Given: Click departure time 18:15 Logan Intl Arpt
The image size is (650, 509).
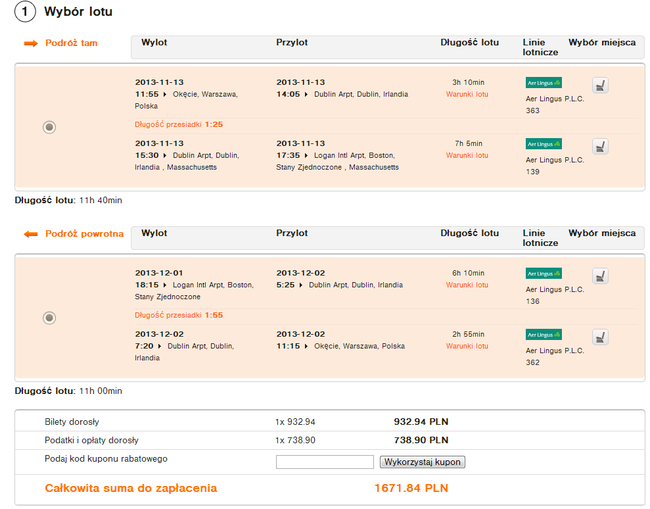Looking at the screenshot, I should tap(194, 291).
